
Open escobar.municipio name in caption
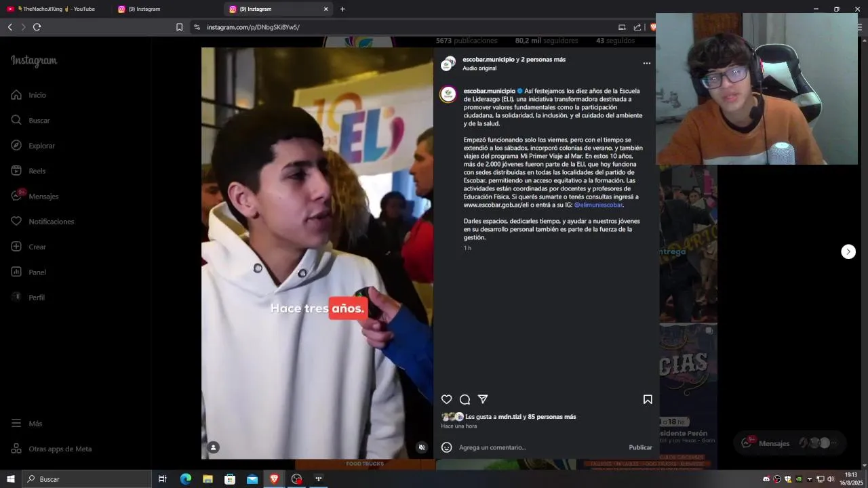[x=489, y=91]
